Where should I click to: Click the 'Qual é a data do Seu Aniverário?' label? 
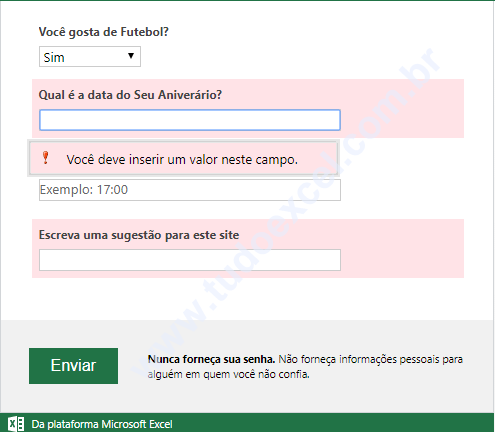click(x=130, y=95)
